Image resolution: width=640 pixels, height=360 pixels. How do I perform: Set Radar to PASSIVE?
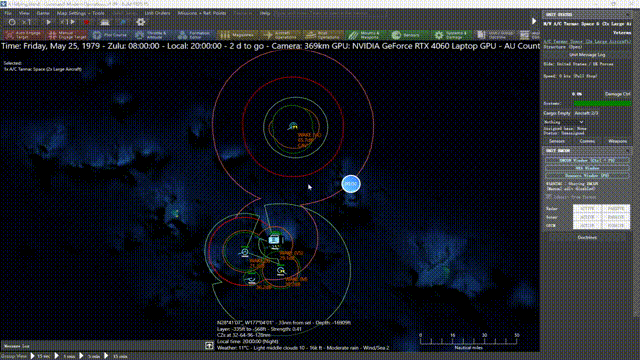point(616,209)
